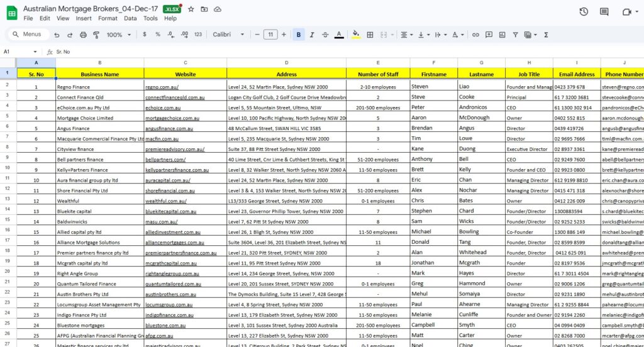Open the bellpartners.com/ website link

(x=165, y=160)
